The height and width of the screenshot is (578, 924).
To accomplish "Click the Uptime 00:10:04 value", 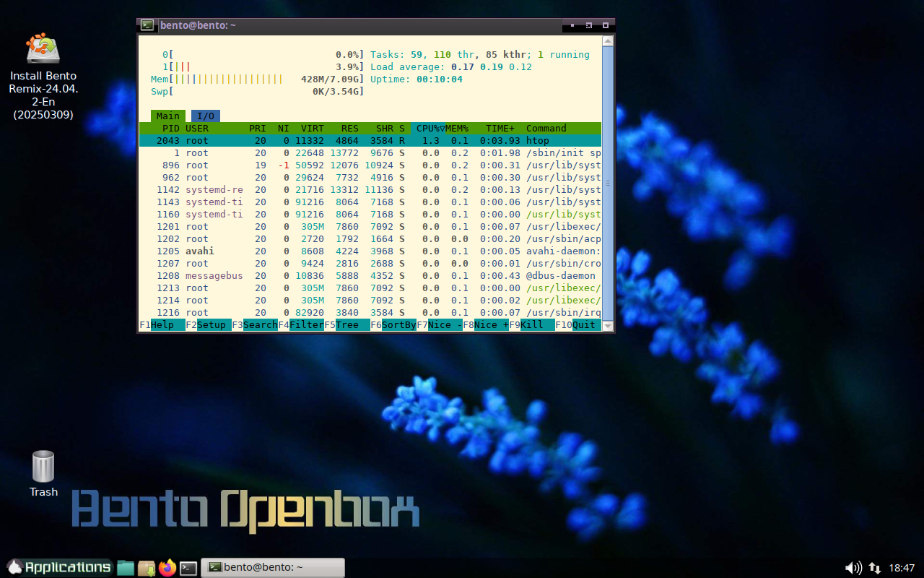I will click(440, 79).
